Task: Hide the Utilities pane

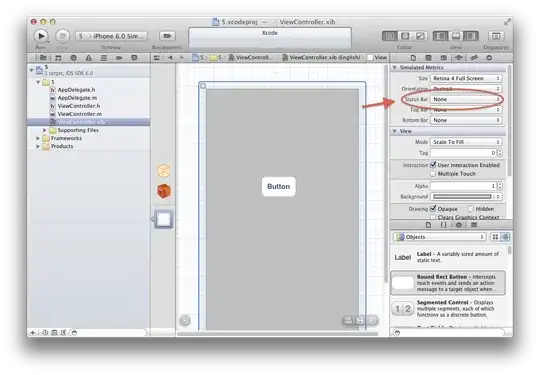Action: point(471,36)
